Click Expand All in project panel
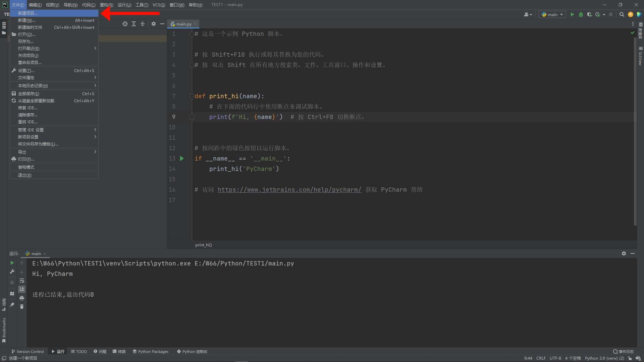The width and height of the screenshot is (644, 362). point(134,24)
